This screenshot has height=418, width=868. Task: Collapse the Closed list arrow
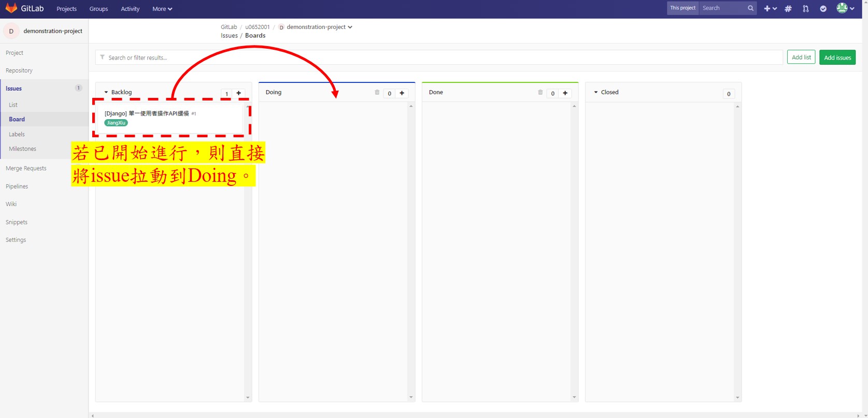(596, 92)
